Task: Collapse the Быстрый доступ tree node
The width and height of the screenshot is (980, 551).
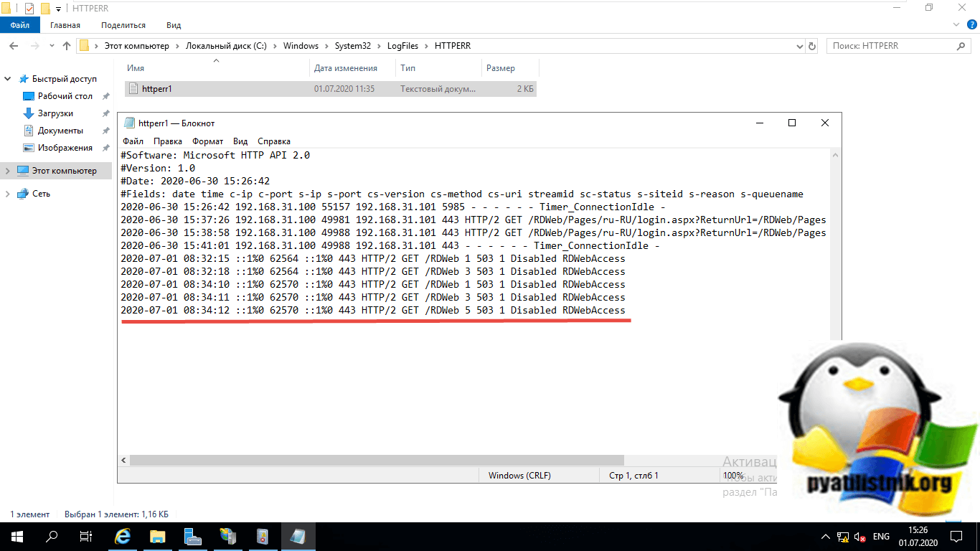Action: [x=8, y=79]
